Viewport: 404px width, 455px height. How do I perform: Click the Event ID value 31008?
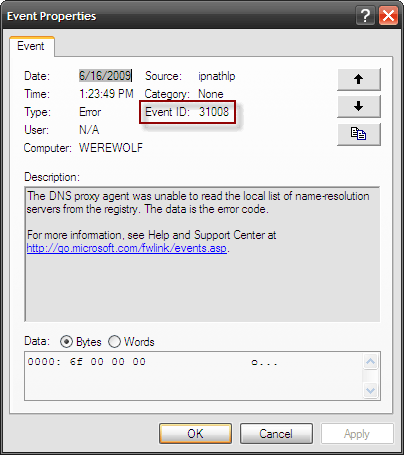(214, 112)
